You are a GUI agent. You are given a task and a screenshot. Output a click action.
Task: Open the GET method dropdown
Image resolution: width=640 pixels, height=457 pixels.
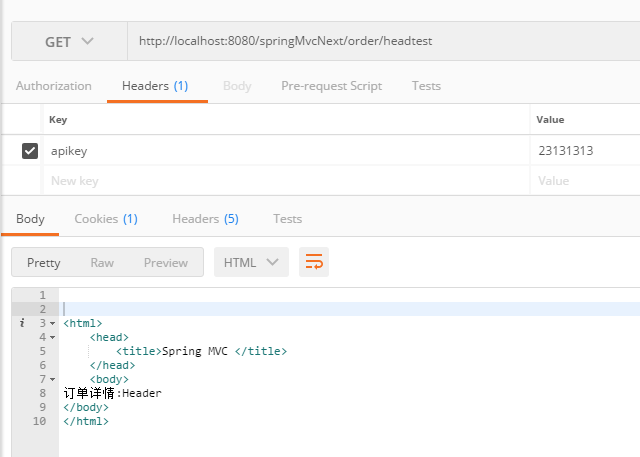(69, 42)
